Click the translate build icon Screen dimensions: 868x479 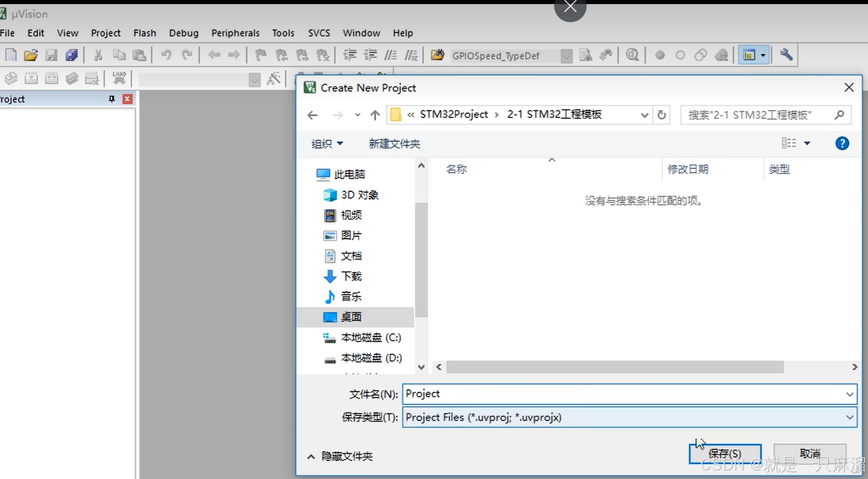pos(11,78)
